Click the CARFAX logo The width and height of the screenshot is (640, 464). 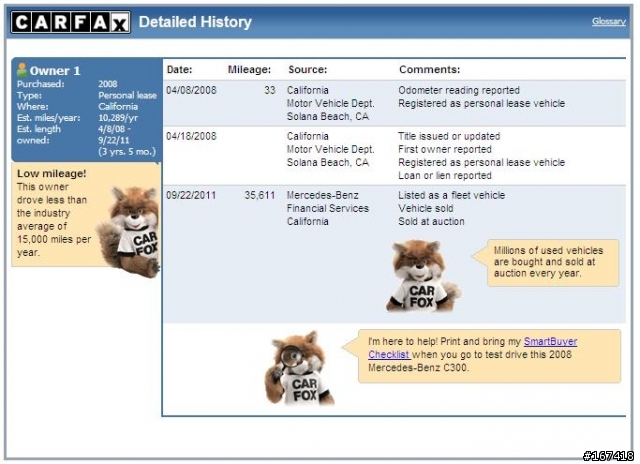point(71,22)
